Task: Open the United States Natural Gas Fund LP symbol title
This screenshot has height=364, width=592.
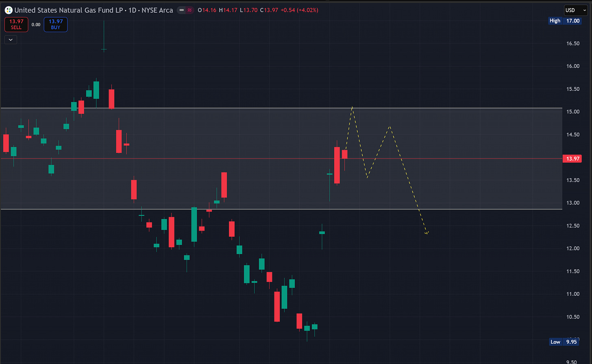Action: tap(94, 10)
